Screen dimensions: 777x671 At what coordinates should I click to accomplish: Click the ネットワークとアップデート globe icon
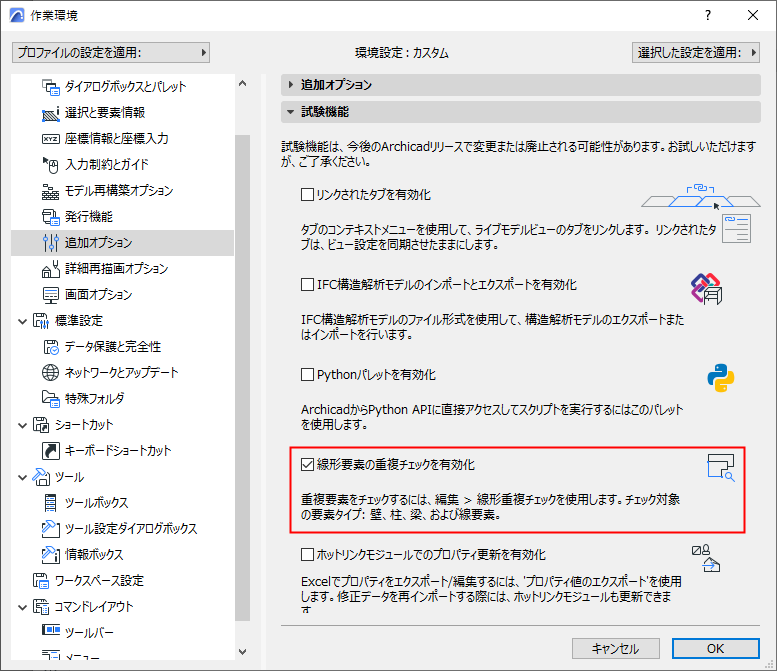click(x=51, y=373)
